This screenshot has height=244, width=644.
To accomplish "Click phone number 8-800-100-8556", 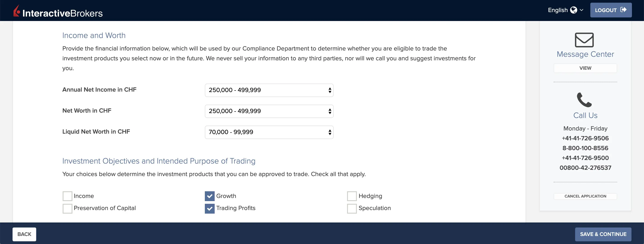I will 585,148.
